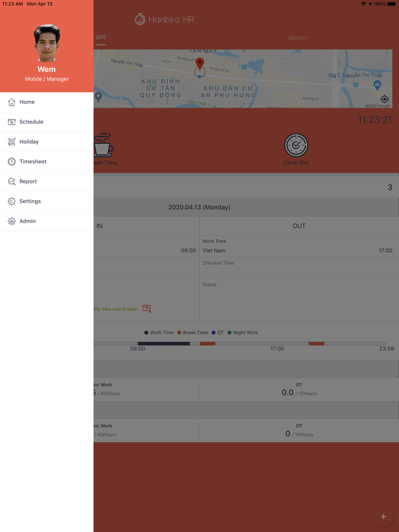Viewport: 399px width, 532px height.
Task: Click the Admin gear icon
Action: tap(11, 221)
